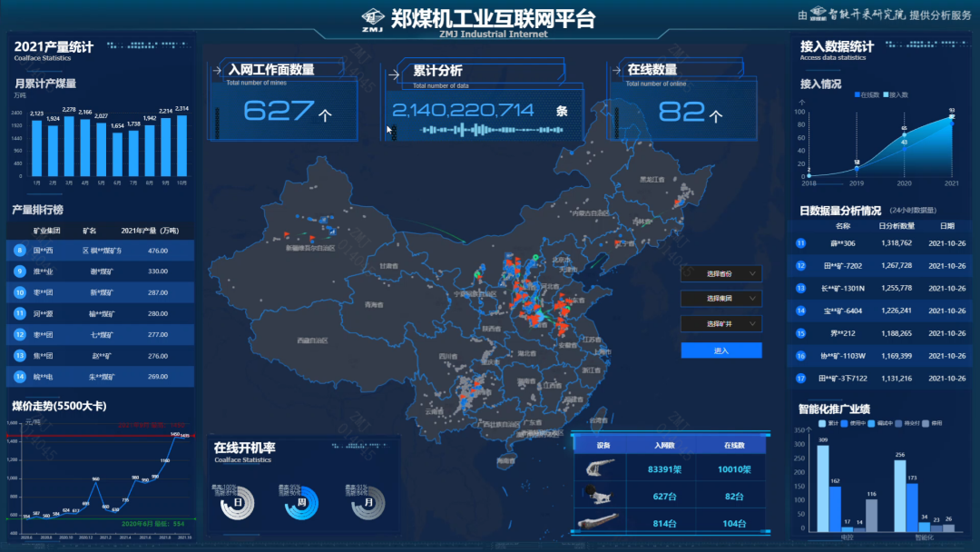Click the conveyor image in the 814台 row
The width and height of the screenshot is (980, 552).
599,521
